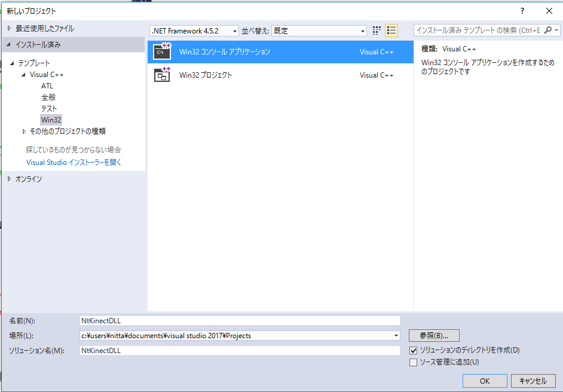Toggle ソリューションのディレクトリを作成 checkbox
The width and height of the screenshot is (563, 392).
point(413,350)
